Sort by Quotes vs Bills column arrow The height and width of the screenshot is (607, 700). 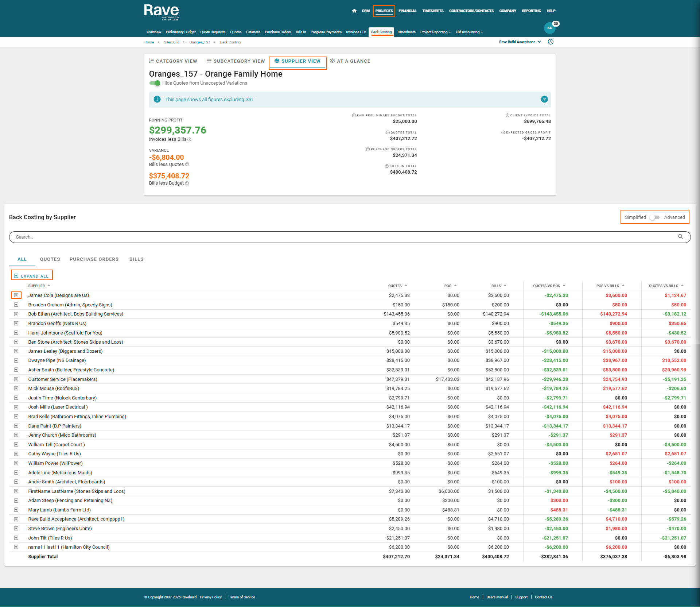pos(682,286)
